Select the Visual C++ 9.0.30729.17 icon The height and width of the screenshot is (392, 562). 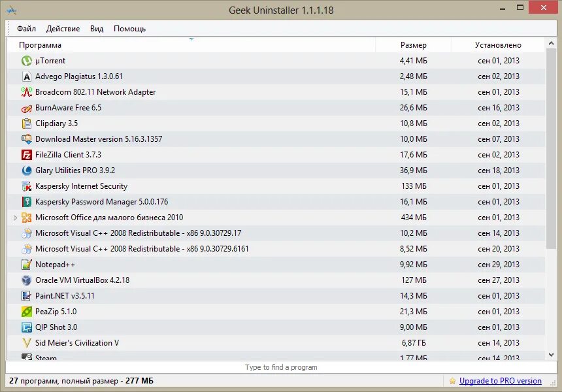(x=27, y=233)
